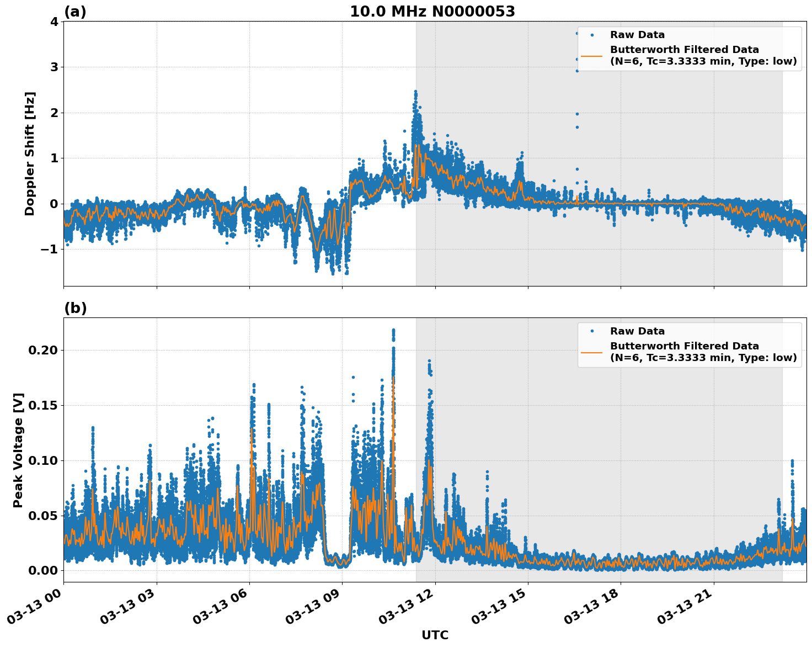
Task: Click the 'Doppler Shift [Hz]' axis label
Action: pyautogui.click(x=30, y=153)
